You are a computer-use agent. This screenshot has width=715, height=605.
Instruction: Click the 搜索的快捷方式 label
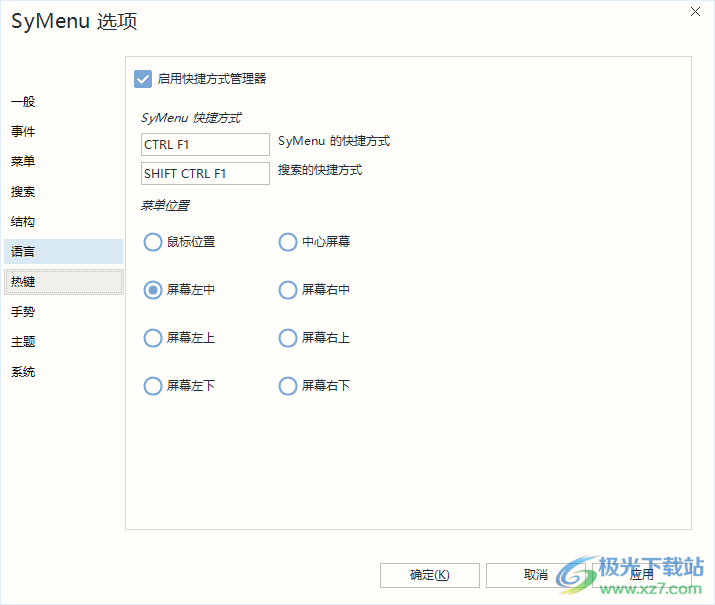coord(320,170)
